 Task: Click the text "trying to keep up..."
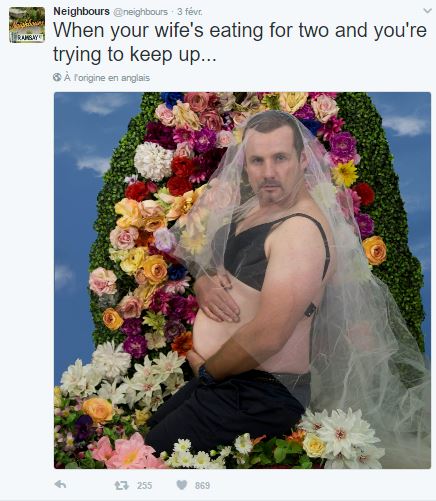[135, 54]
